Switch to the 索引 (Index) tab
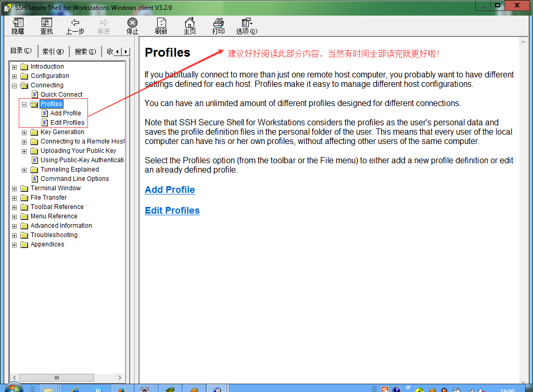Screen dimensions: 533x392 (53, 51)
